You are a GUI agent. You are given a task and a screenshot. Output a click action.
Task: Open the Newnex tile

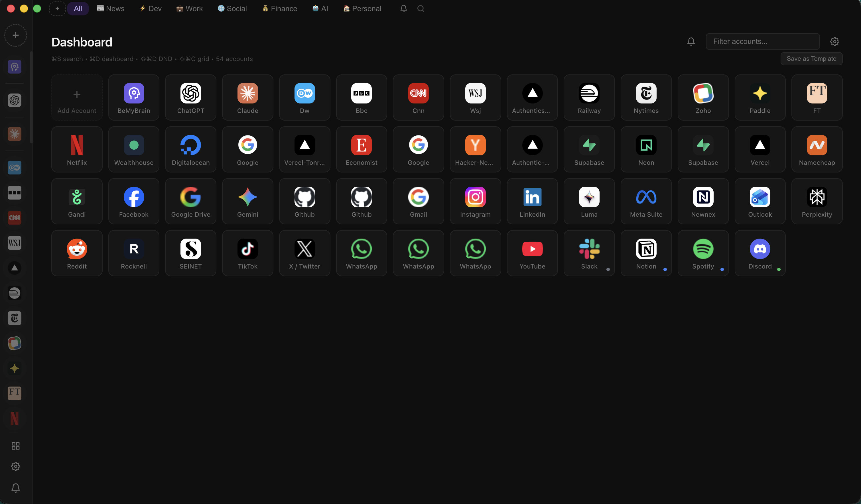pos(703,201)
